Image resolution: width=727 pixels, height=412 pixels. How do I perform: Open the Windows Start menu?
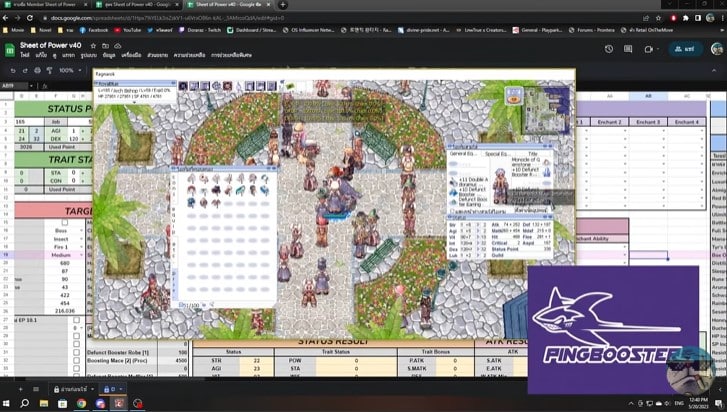coord(6,403)
